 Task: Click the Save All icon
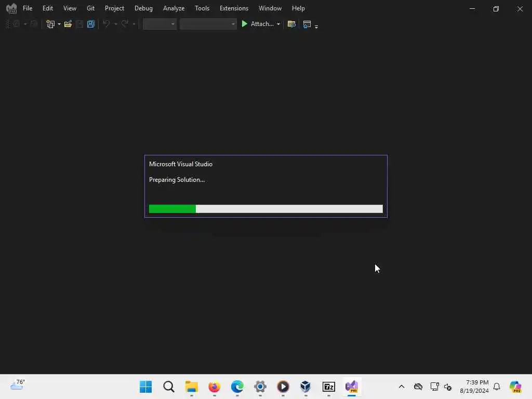coord(90,24)
